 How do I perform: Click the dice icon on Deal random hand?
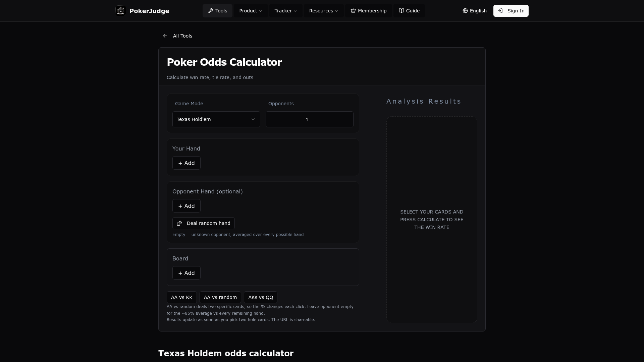[x=179, y=223]
